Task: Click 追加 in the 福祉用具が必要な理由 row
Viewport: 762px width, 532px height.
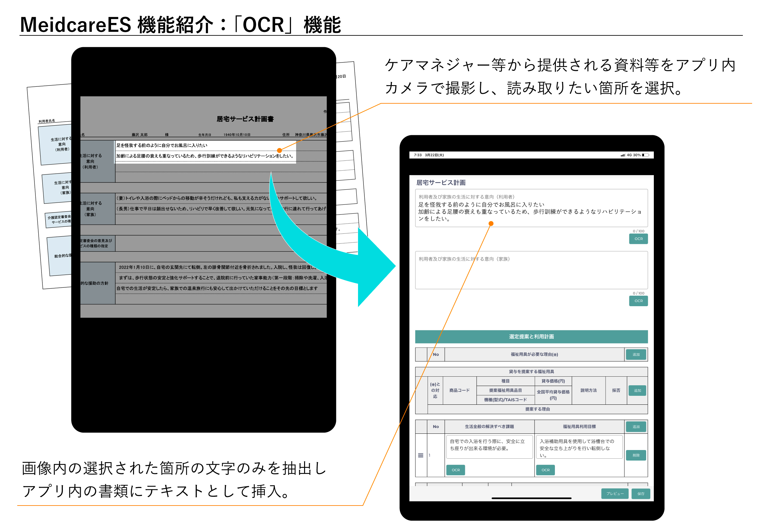Action: [636, 355]
